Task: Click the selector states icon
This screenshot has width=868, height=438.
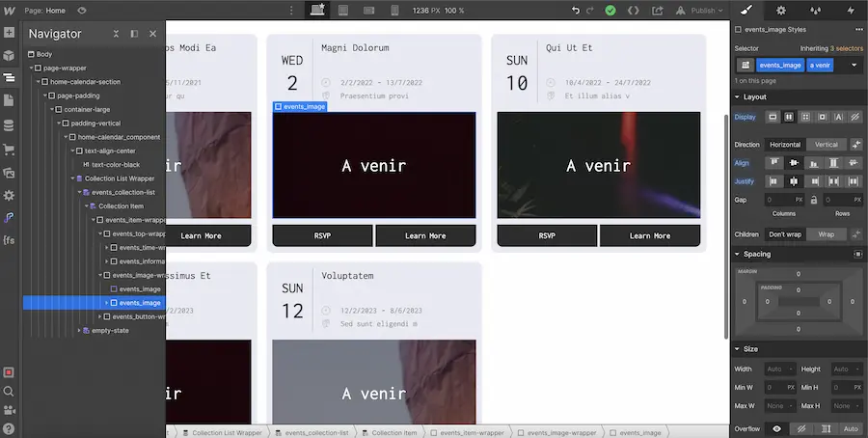Action: (746, 65)
